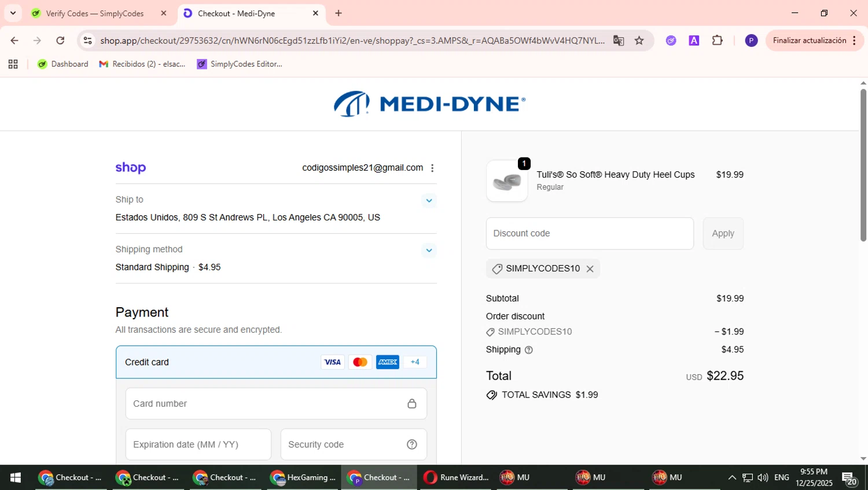Go forward to the next page
This screenshot has width=868, height=490.
(x=38, y=40)
